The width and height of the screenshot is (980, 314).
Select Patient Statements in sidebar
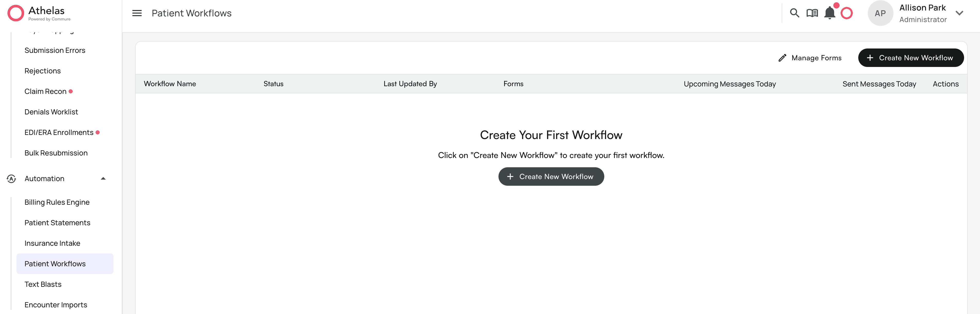point(58,223)
